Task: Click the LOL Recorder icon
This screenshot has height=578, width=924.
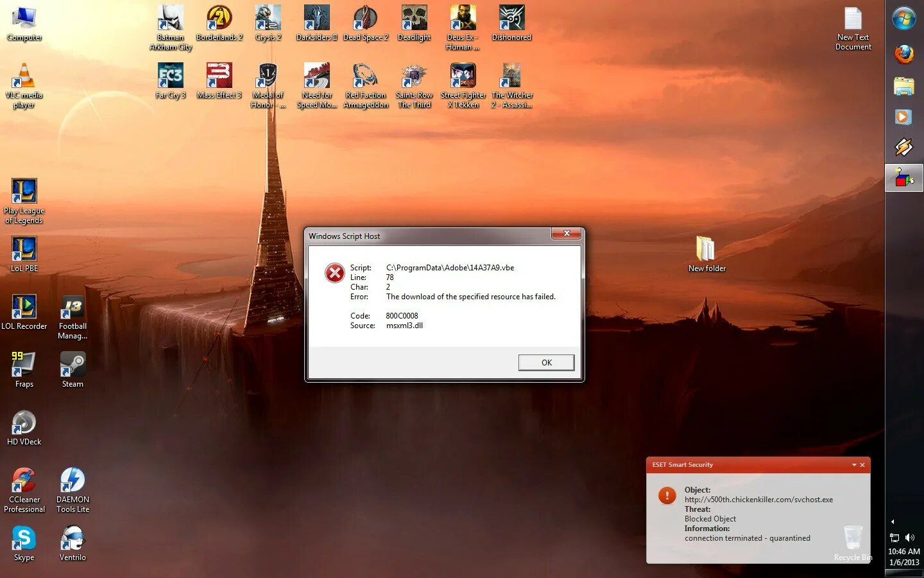Action: (x=24, y=312)
